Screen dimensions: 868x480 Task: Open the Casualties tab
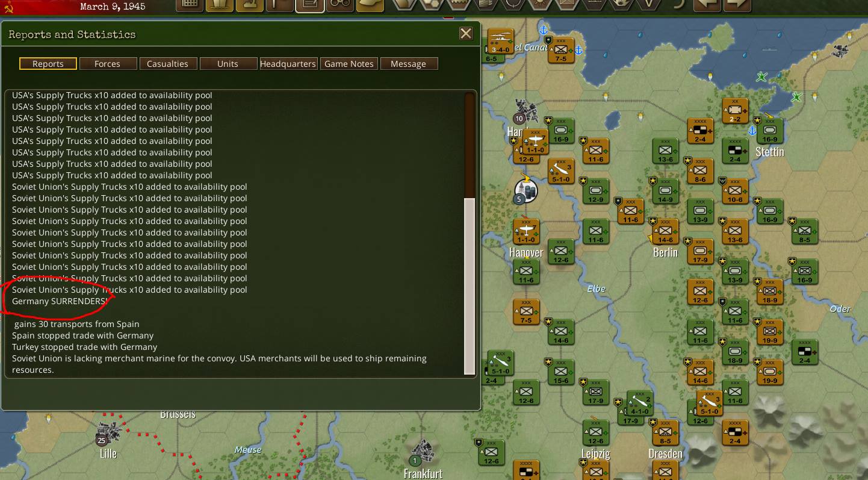pos(167,64)
